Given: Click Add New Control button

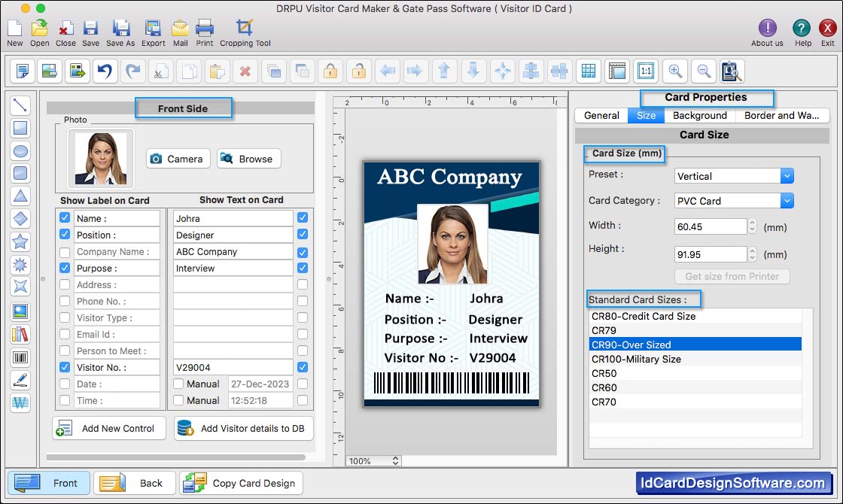Looking at the screenshot, I should (109, 428).
